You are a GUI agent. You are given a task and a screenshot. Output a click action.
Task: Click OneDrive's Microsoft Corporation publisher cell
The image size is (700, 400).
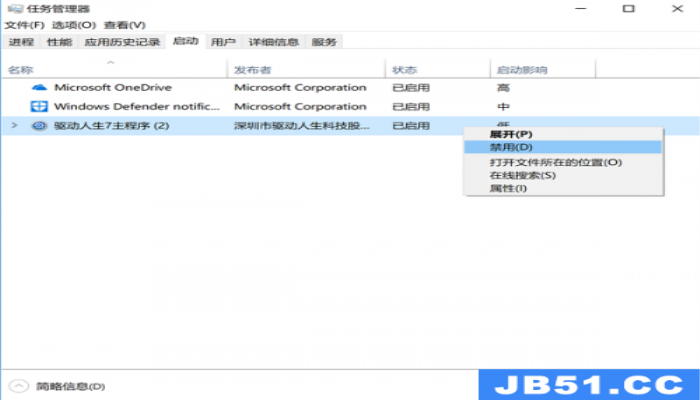pos(300,88)
